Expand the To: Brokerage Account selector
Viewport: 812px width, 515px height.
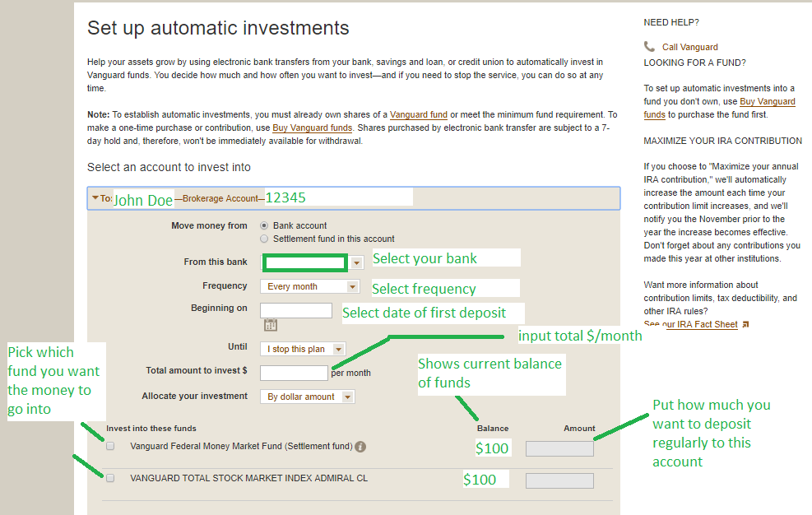pos(354,198)
